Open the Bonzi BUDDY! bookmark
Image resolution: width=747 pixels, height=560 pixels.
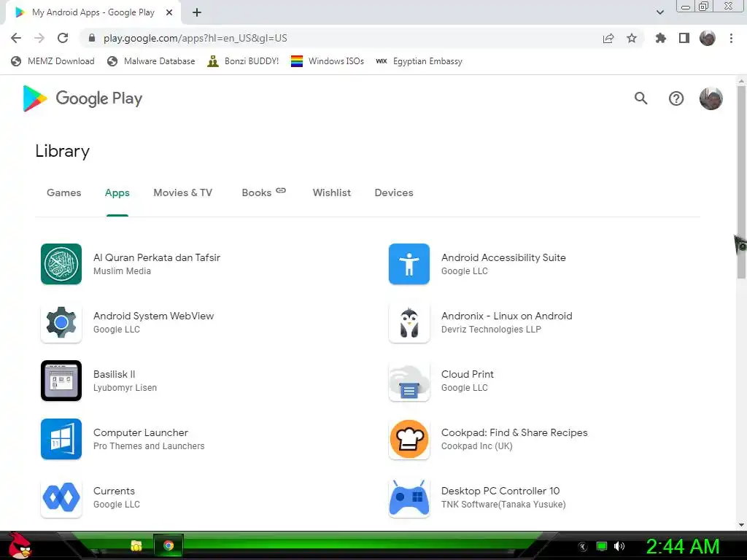point(244,61)
